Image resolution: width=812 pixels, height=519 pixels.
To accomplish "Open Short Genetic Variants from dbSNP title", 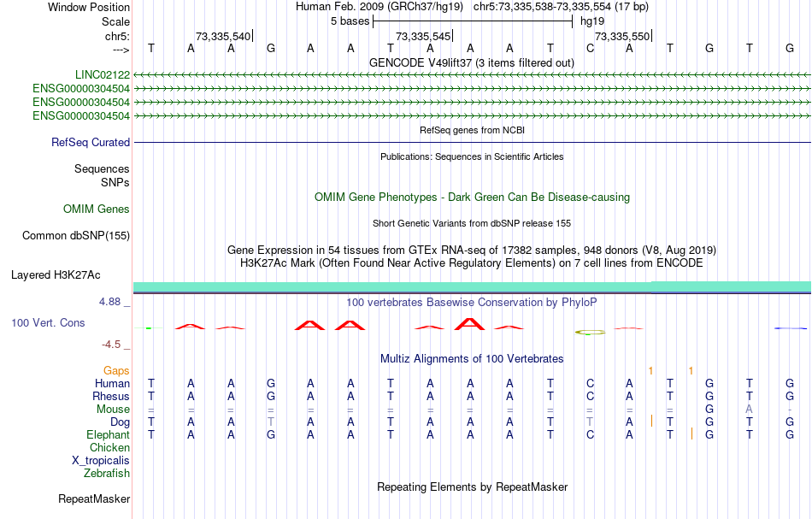I will [x=472, y=224].
